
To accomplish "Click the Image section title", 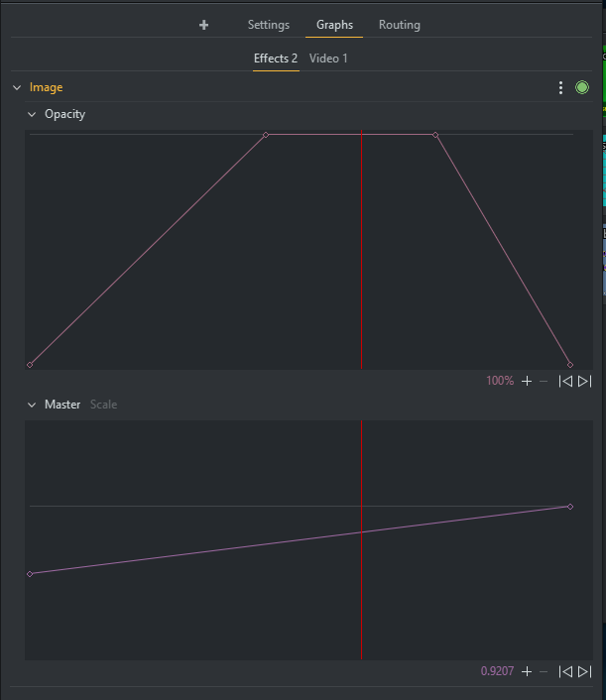I will point(46,87).
